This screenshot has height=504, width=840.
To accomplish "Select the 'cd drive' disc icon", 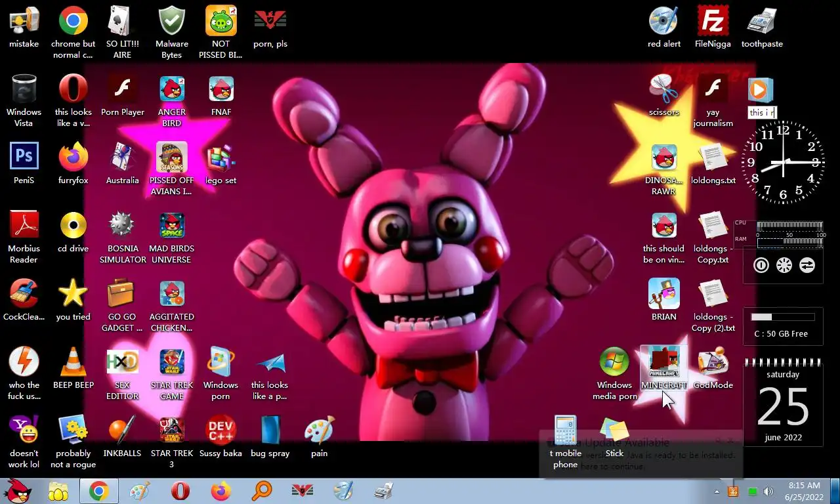I will 73,232.
